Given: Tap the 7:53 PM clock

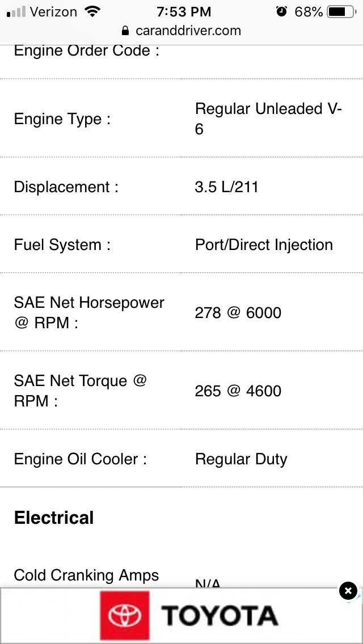Looking at the screenshot, I should click(184, 12).
